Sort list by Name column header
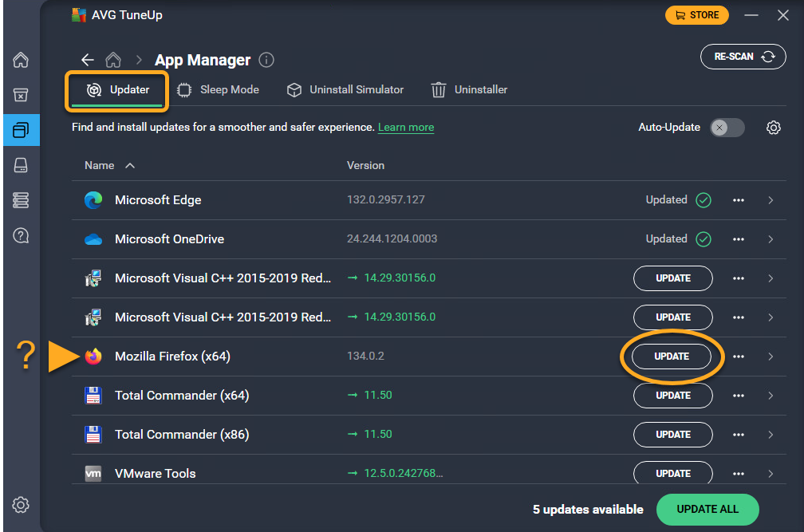The height and width of the screenshot is (532, 804). (100, 165)
